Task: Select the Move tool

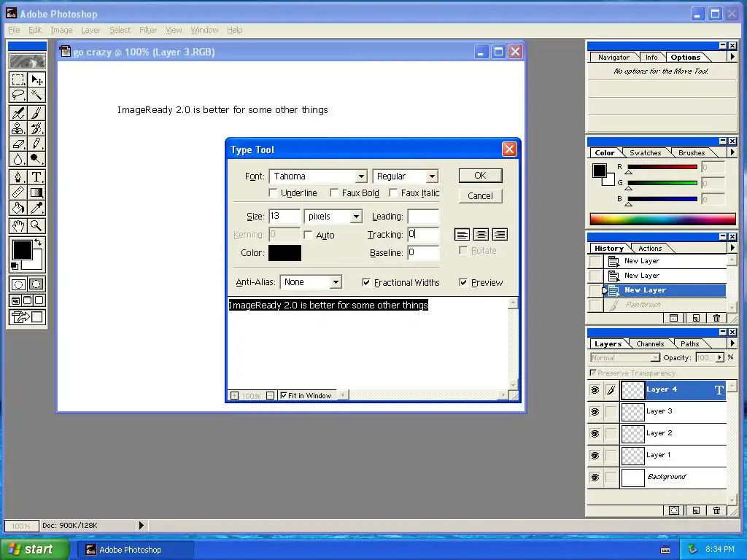Action: click(36, 79)
